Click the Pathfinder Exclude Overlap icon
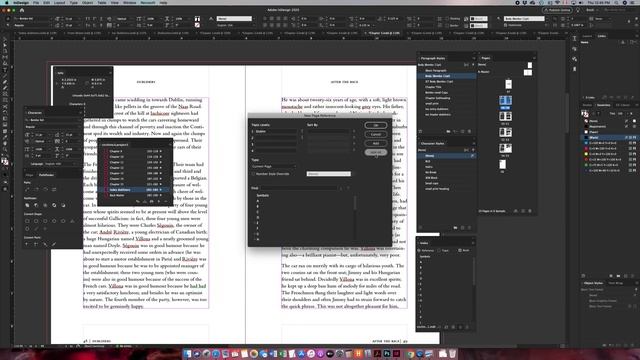The image size is (640, 360). (x=54, y=205)
